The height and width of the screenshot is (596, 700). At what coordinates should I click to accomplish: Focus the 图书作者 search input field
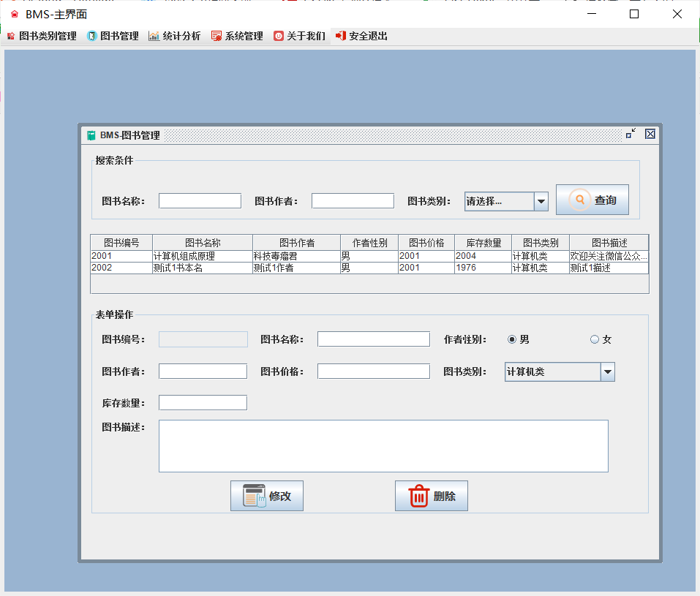(353, 201)
